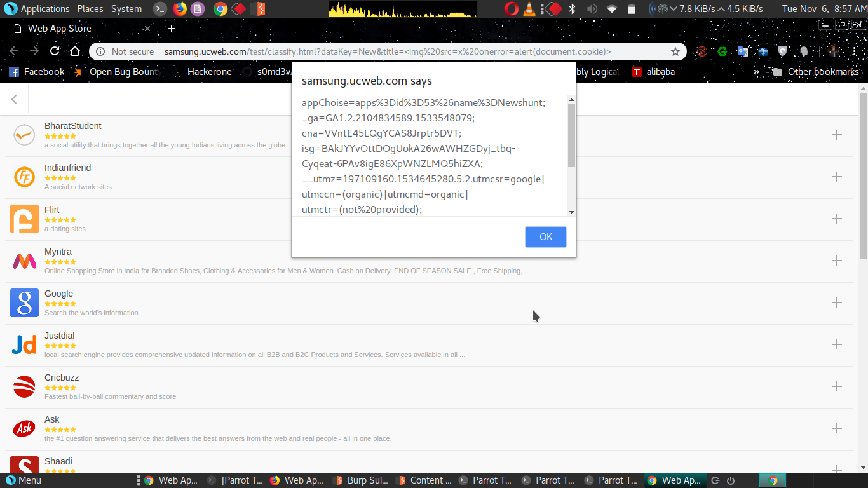
Task: Bookmark this page with the star
Action: tap(675, 51)
